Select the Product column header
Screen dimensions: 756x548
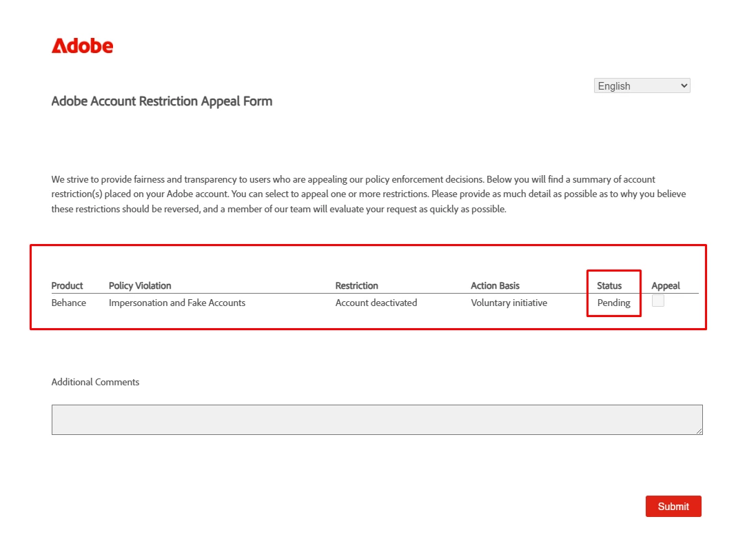point(67,285)
